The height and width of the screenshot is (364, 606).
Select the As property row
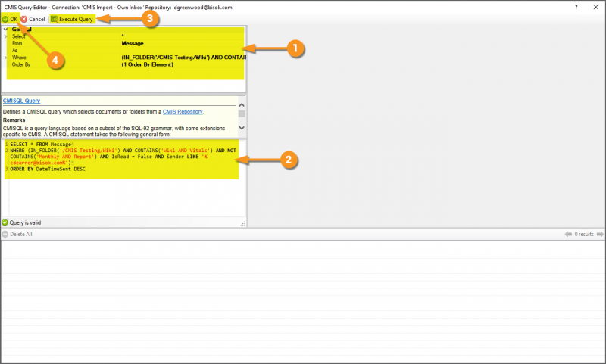click(125, 50)
